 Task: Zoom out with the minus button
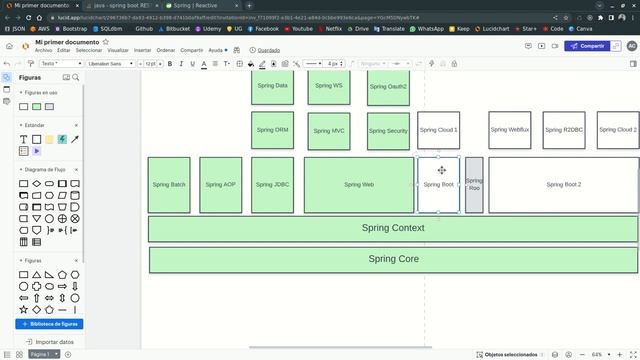(582, 354)
